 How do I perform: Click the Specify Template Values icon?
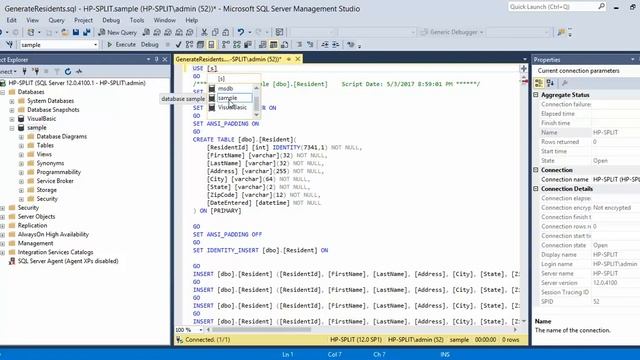(351, 44)
